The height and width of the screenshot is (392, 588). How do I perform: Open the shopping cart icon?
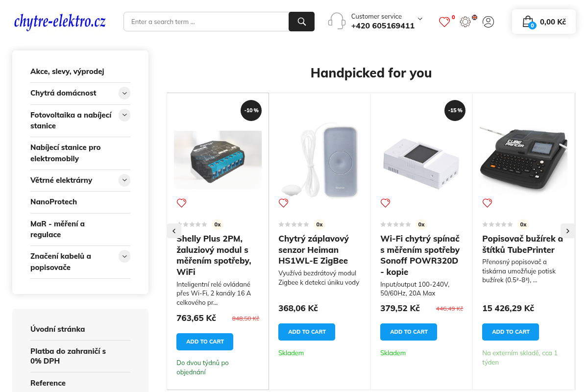tap(528, 22)
